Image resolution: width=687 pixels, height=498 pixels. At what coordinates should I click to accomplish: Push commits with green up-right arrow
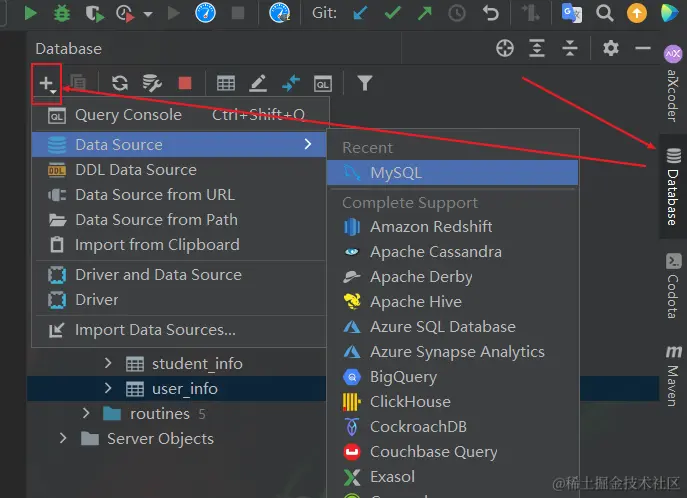point(424,13)
